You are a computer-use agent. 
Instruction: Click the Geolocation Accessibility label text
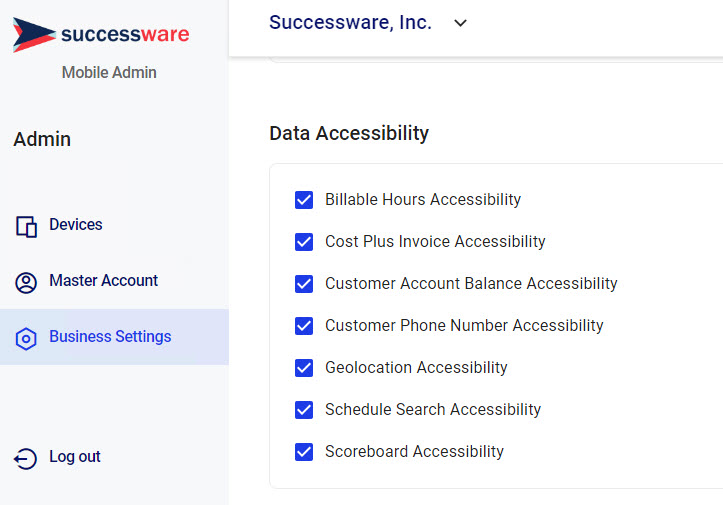[416, 368]
